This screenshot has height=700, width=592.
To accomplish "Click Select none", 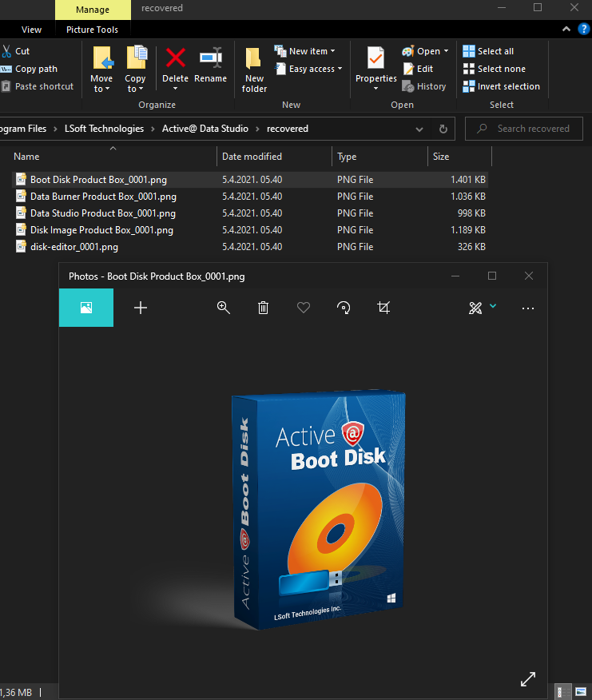I will (494, 69).
